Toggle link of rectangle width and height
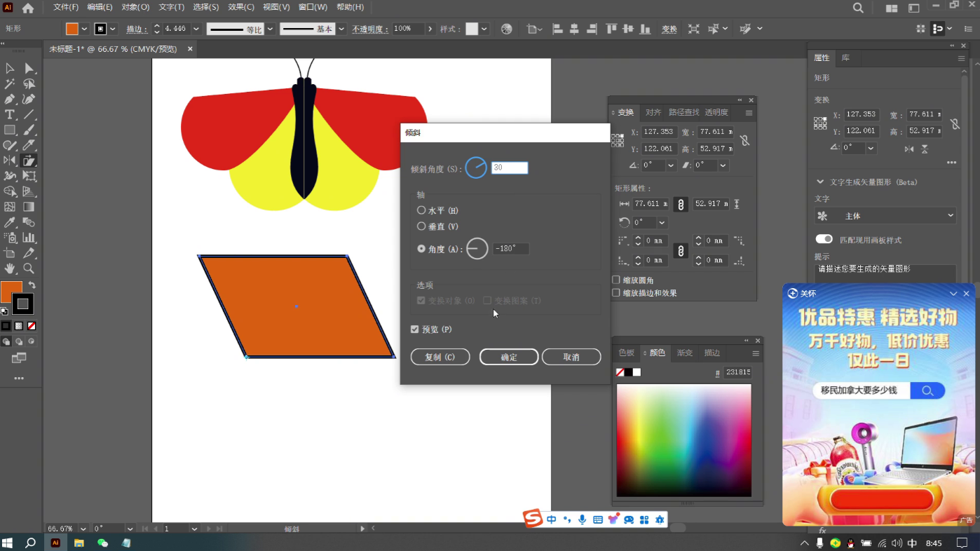980x551 pixels. (680, 204)
